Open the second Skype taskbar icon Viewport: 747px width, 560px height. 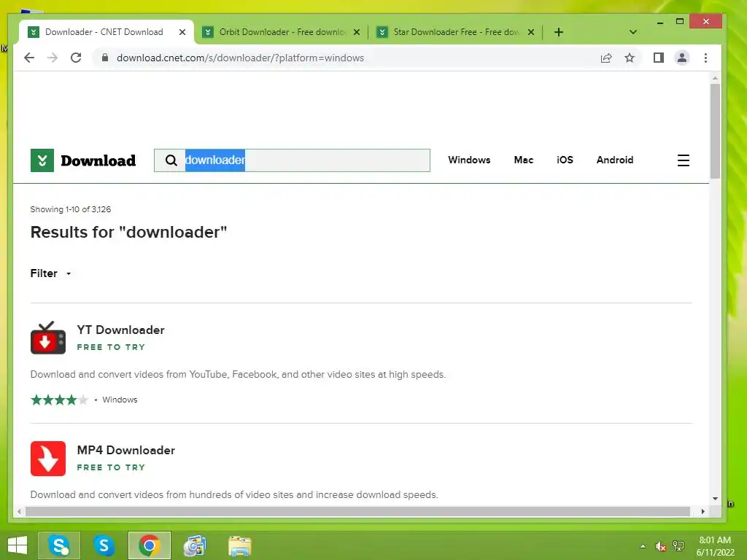pyautogui.click(x=104, y=545)
